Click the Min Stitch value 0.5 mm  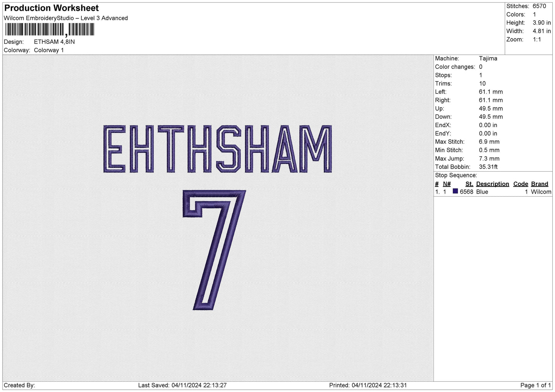click(x=489, y=150)
